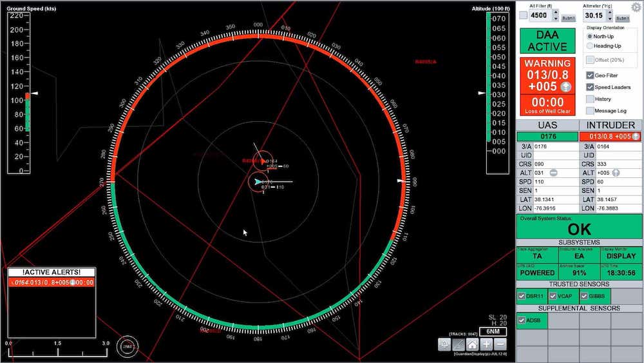Toggle ADSB supplemental sensor checkbox
The width and height of the screenshot is (644, 363).
pyautogui.click(x=522, y=320)
